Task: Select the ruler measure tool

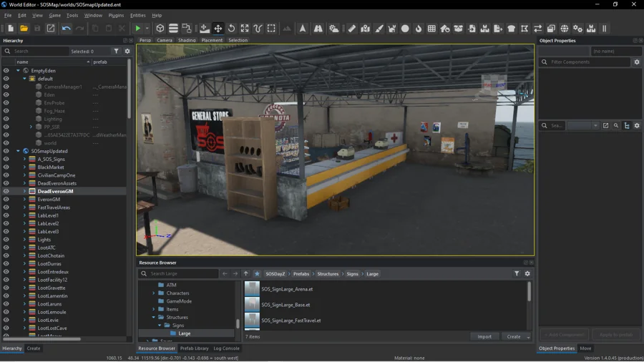Action: point(351,29)
